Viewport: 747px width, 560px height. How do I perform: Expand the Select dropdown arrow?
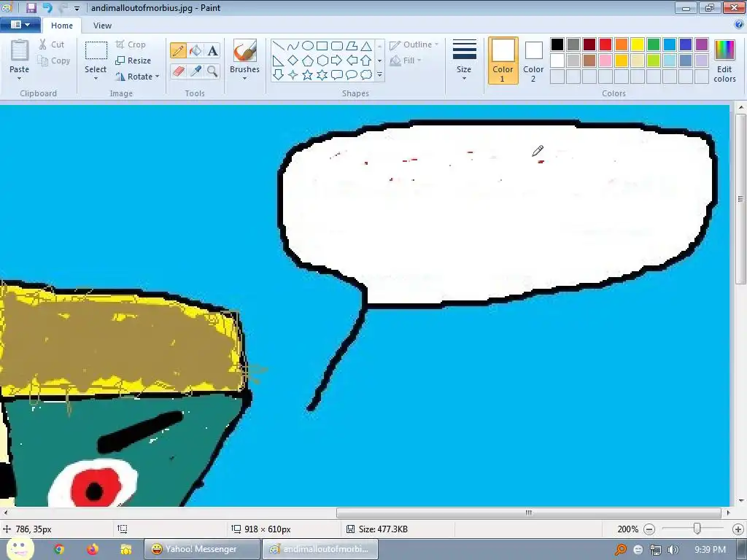[96, 78]
